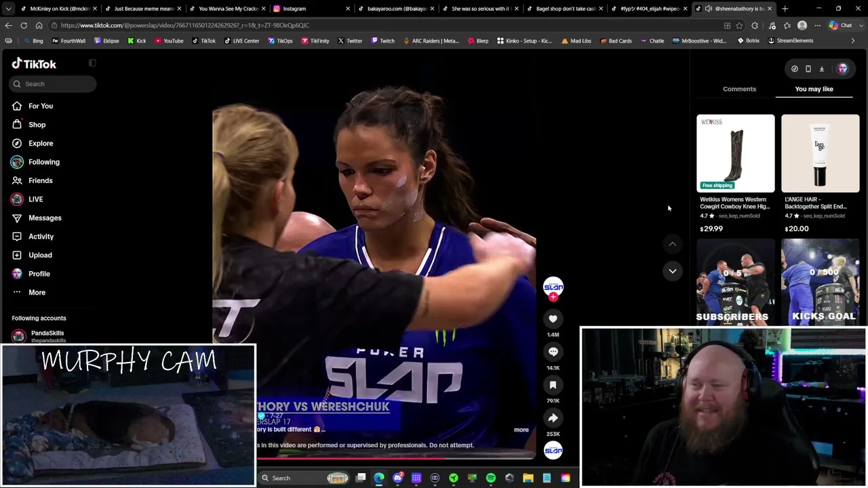Switch to the Comments tab
Screen dimensions: 868x488
[739, 89]
